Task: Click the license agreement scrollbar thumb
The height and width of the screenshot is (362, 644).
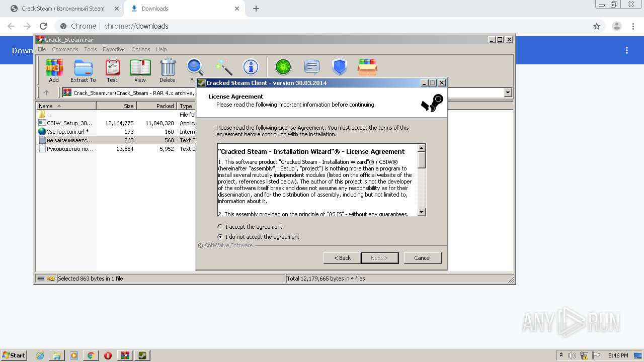Action: [x=422, y=160]
